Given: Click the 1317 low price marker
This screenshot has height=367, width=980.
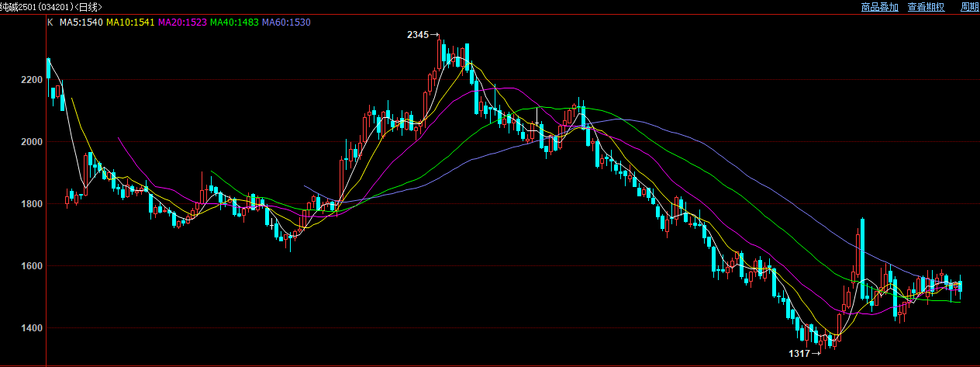Looking at the screenshot, I should (799, 354).
